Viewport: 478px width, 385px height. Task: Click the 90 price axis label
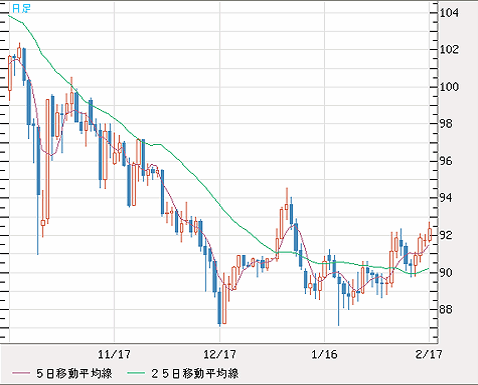(x=446, y=272)
